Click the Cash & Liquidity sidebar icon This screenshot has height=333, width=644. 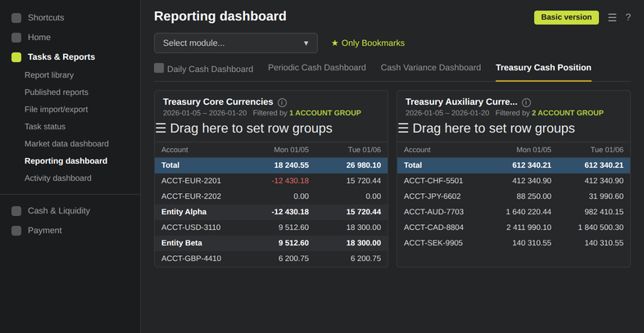tap(16, 211)
